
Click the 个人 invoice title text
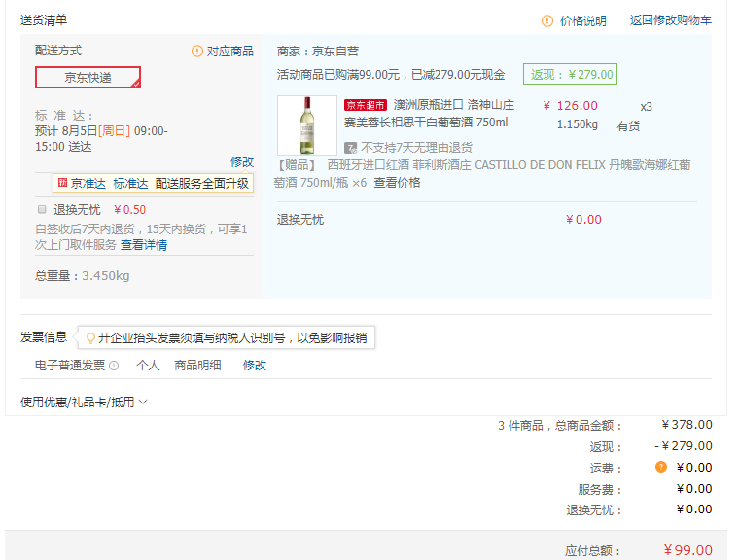click(148, 366)
